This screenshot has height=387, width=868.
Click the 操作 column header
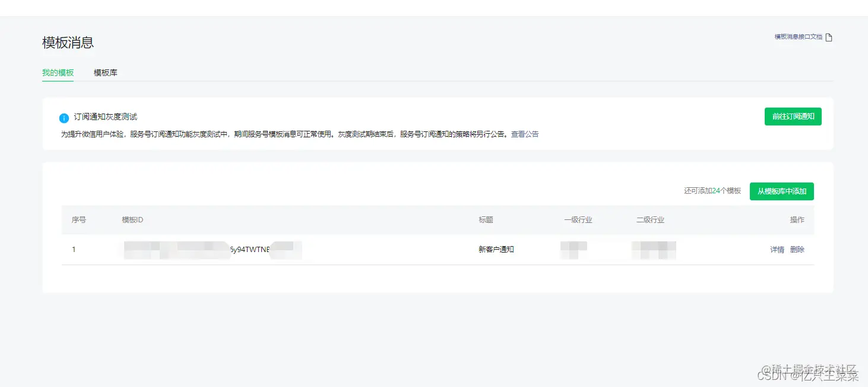pyautogui.click(x=797, y=219)
